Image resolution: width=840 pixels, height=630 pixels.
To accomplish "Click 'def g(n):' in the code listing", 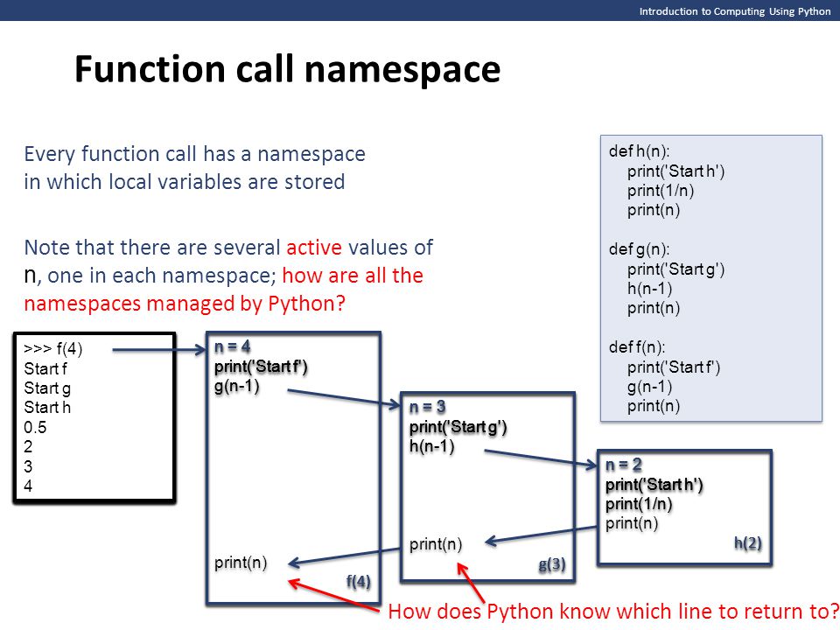I will click(x=639, y=249).
